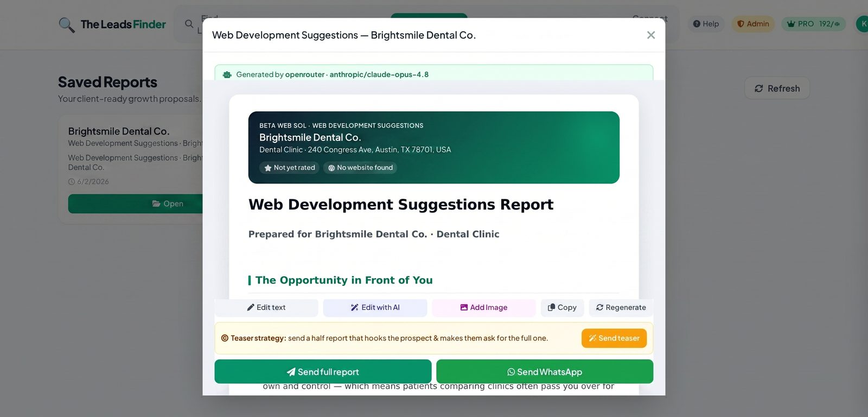The image size is (868, 417).
Task: Click the paper plane icon on Send full report
Action: click(x=291, y=372)
